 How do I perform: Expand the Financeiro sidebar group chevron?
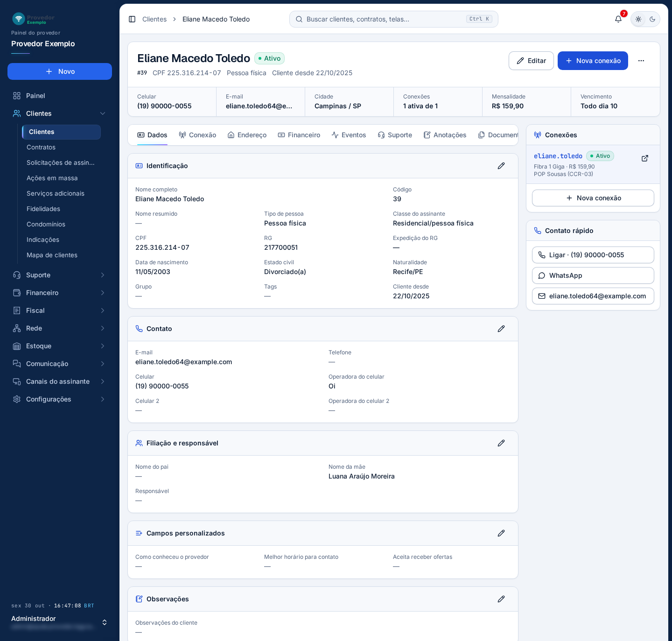(103, 293)
